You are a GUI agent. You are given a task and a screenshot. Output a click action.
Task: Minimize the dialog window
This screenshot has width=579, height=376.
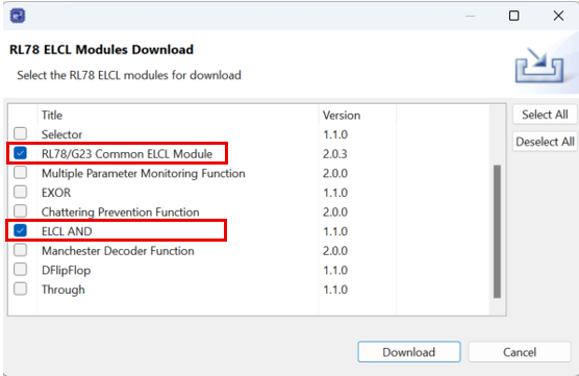point(470,16)
